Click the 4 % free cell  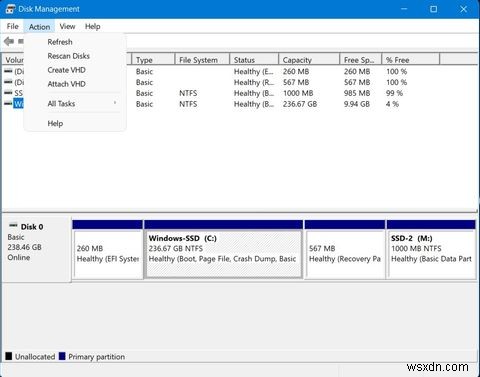[392, 104]
